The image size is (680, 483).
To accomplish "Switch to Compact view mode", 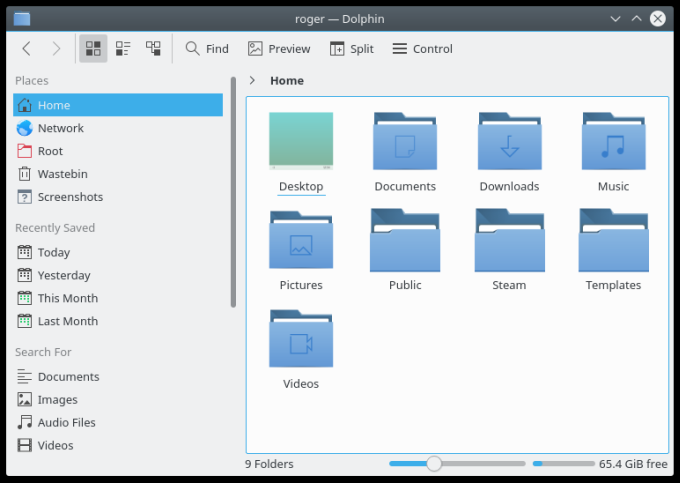I will pyautogui.click(x=123, y=49).
